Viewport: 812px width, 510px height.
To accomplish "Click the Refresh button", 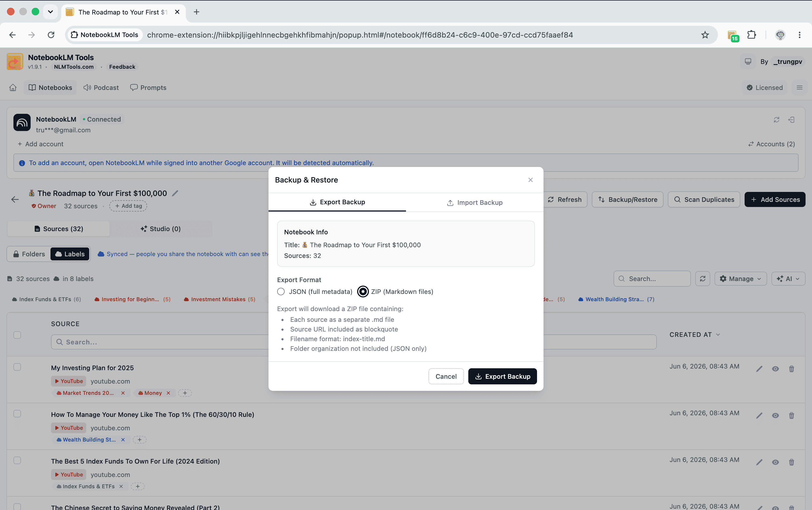I will 565,199.
